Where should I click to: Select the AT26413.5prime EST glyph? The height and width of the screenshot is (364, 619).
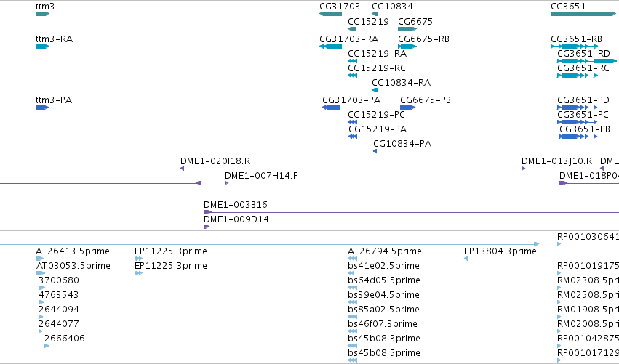39,259
